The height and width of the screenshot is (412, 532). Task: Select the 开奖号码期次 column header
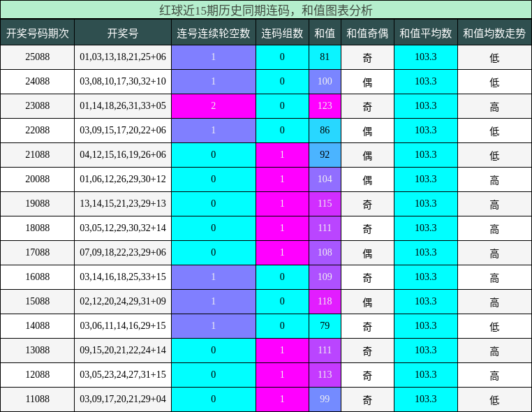click(x=37, y=33)
